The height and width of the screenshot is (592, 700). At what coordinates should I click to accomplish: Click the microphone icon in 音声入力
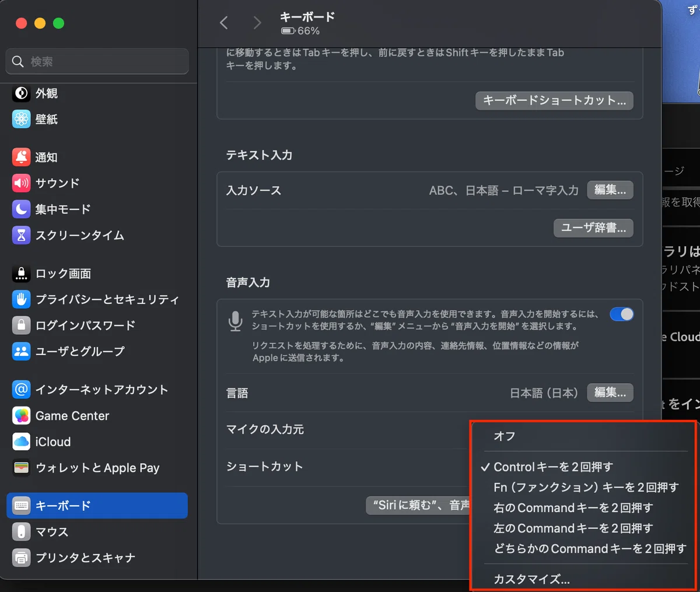click(x=235, y=321)
